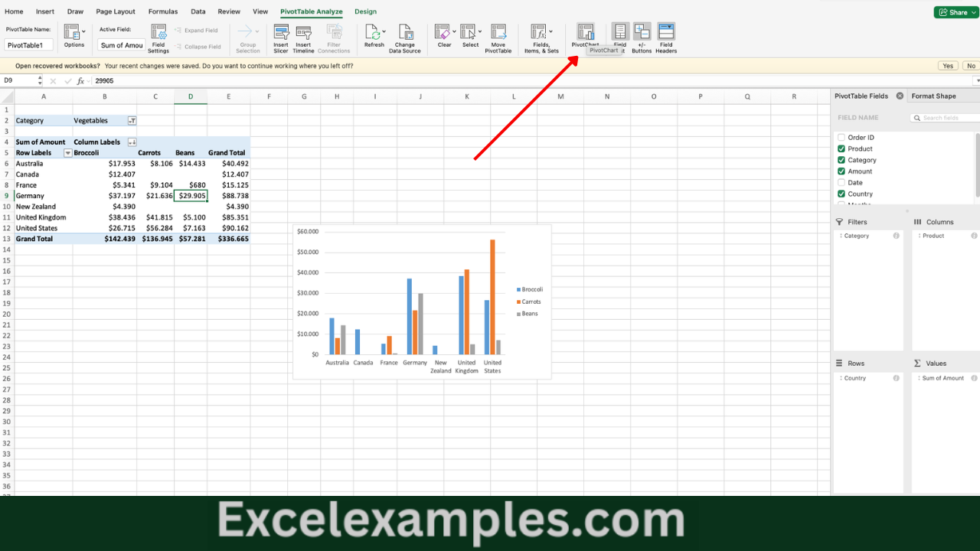Select the Germany Beans cell $29.905
The width and height of the screenshot is (980, 551).
click(x=191, y=196)
